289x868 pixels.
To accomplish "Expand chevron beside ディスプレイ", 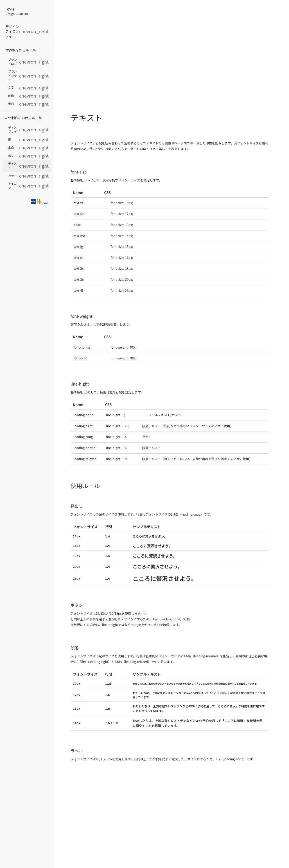I will [34, 130].
